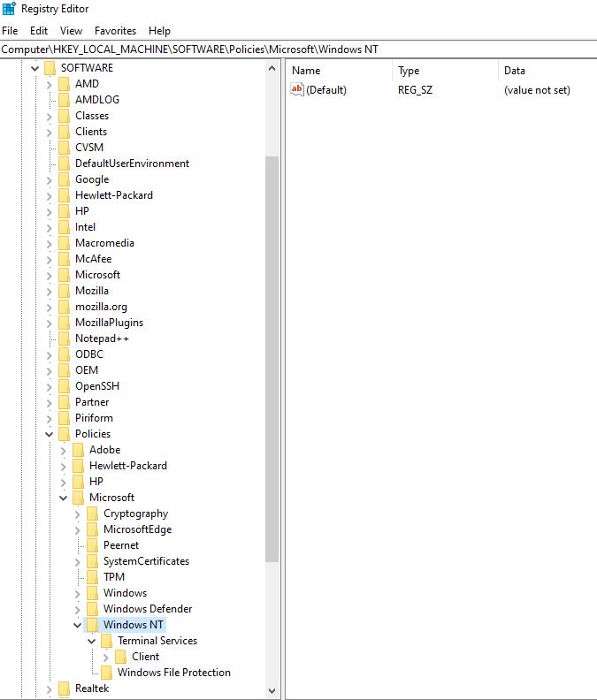This screenshot has width=597, height=700.
Task: Click the SystemCertificates folder icon
Action: [93, 561]
